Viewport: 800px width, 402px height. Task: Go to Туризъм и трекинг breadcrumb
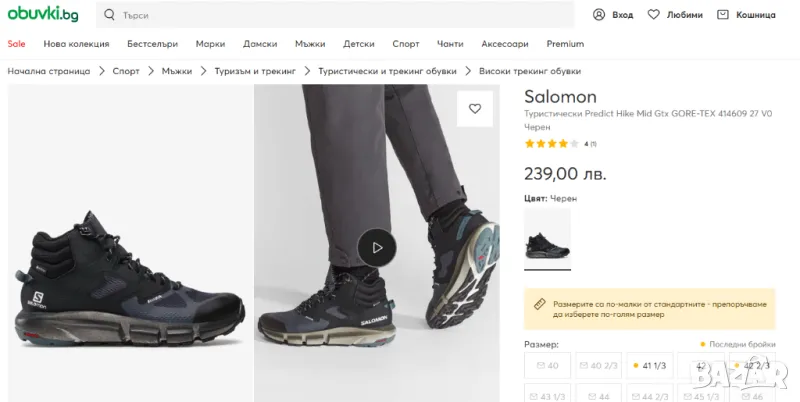[x=255, y=71]
